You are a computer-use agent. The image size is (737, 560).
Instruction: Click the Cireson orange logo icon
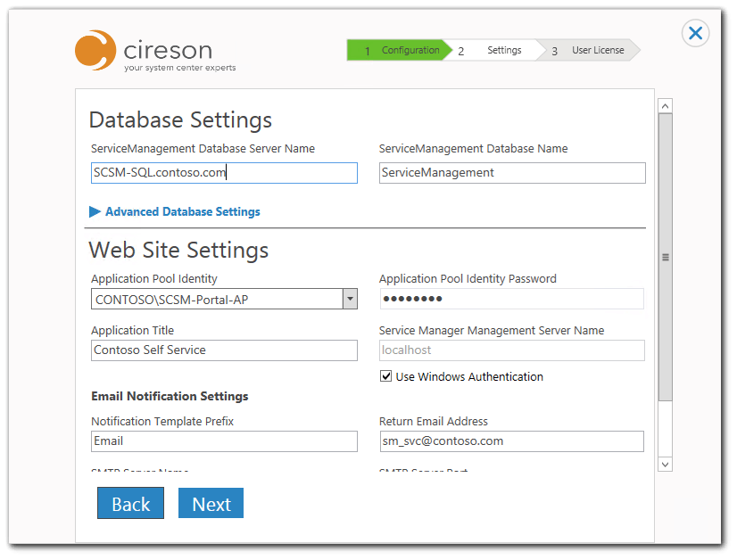click(x=95, y=50)
